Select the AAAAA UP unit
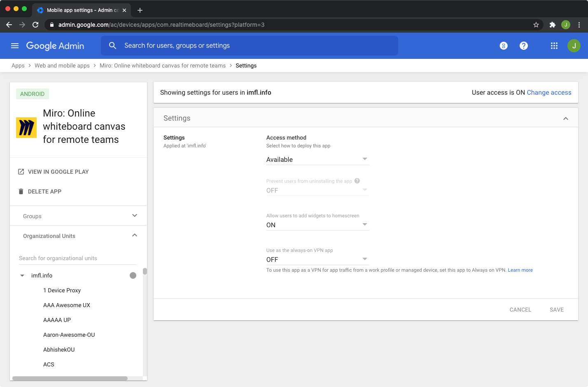588x387 pixels. (x=57, y=320)
